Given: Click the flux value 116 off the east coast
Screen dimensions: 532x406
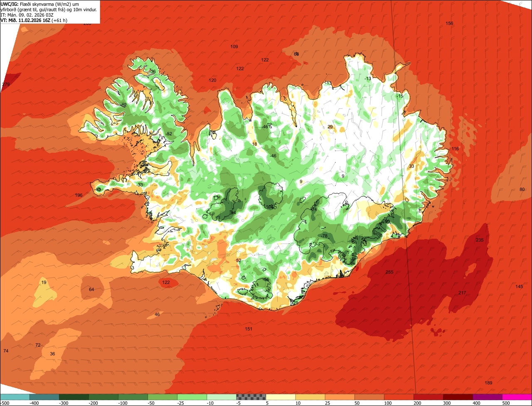Looking at the screenshot, I should tap(455, 149).
